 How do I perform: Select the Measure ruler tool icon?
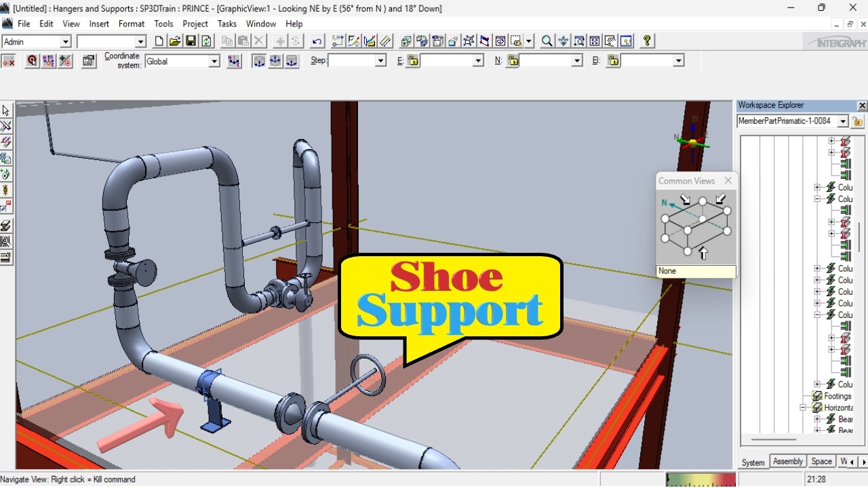pos(385,41)
